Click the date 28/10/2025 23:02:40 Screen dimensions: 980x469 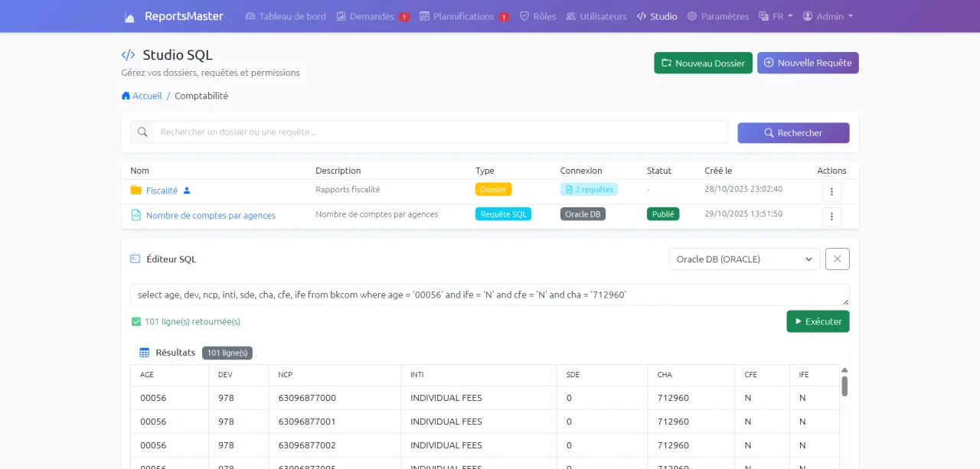point(743,189)
